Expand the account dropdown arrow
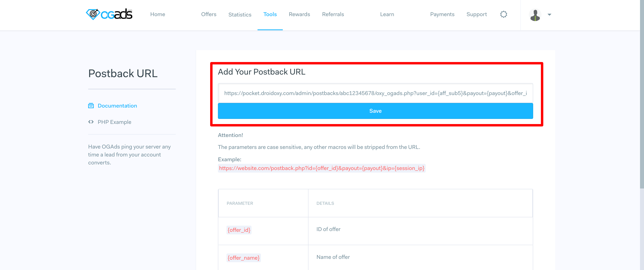644x270 pixels. [549, 15]
